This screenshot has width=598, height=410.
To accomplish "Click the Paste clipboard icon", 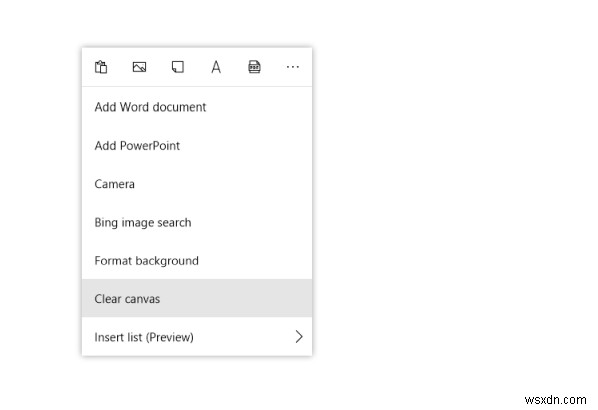I will [x=101, y=67].
